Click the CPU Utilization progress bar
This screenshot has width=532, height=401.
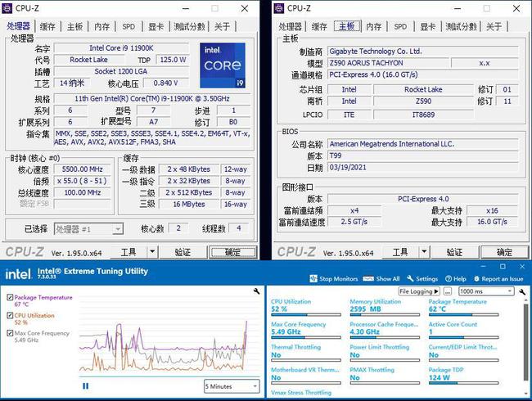(x=306, y=315)
